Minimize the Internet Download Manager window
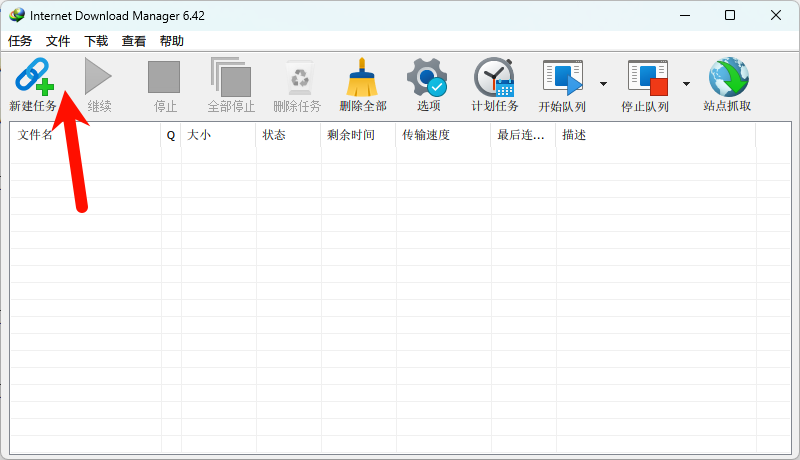This screenshot has width=800, height=460. [x=685, y=15]
